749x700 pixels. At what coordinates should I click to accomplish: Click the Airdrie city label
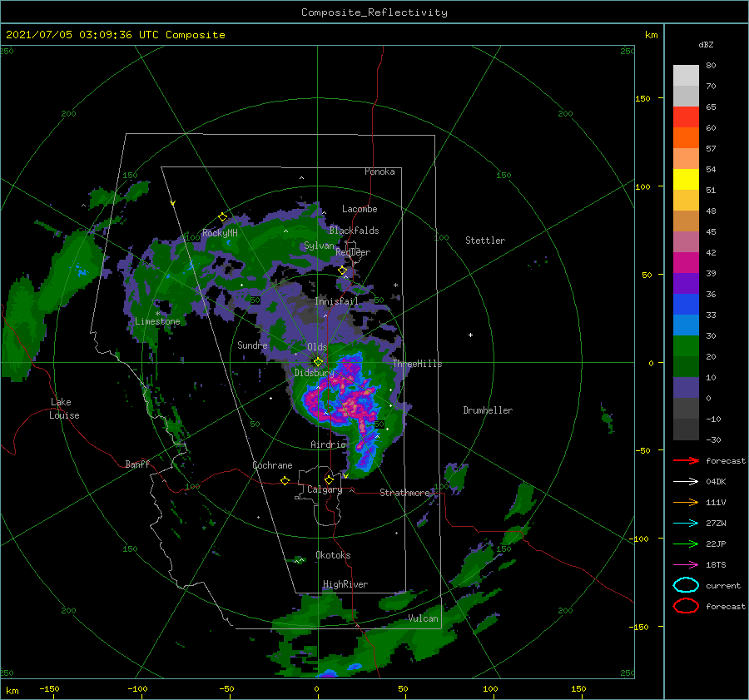328,444
